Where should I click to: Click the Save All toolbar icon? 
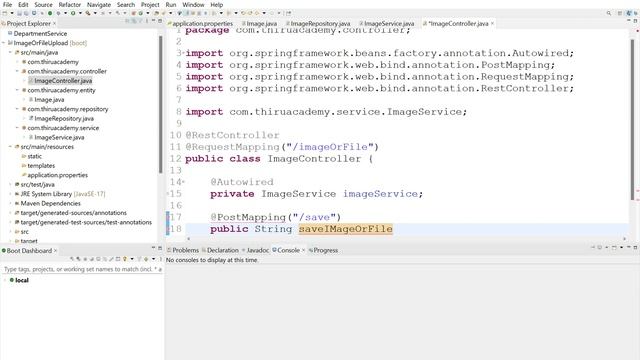tap(26, 13)
